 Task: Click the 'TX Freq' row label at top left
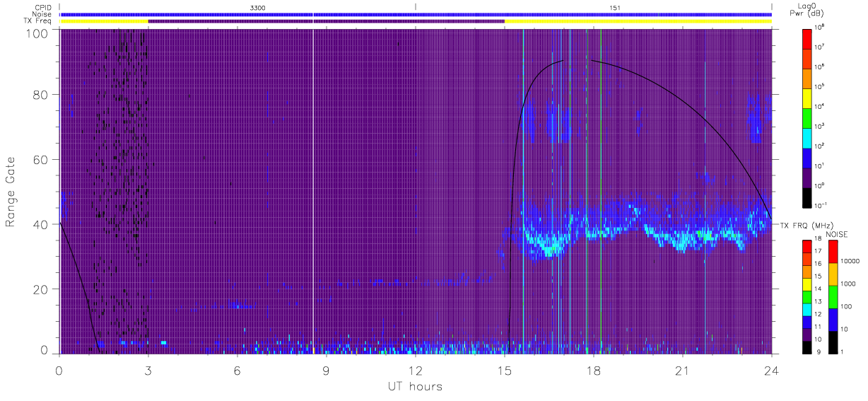38,21
